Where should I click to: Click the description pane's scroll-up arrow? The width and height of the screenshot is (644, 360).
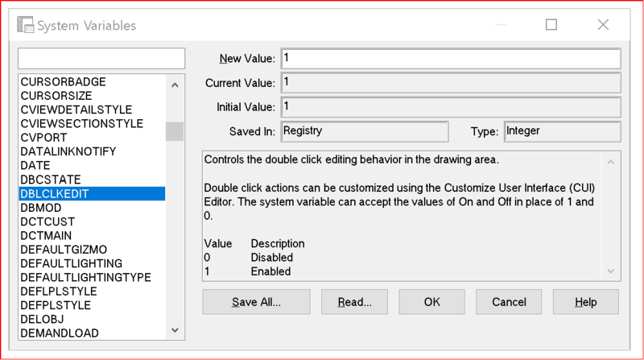[x=610, y=162]
